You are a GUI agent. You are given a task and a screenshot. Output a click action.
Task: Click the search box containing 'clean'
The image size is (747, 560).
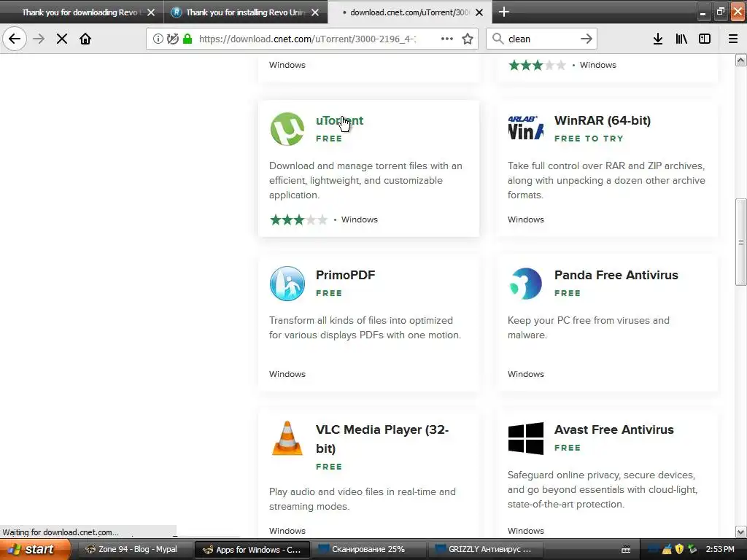tap(541, 39)
